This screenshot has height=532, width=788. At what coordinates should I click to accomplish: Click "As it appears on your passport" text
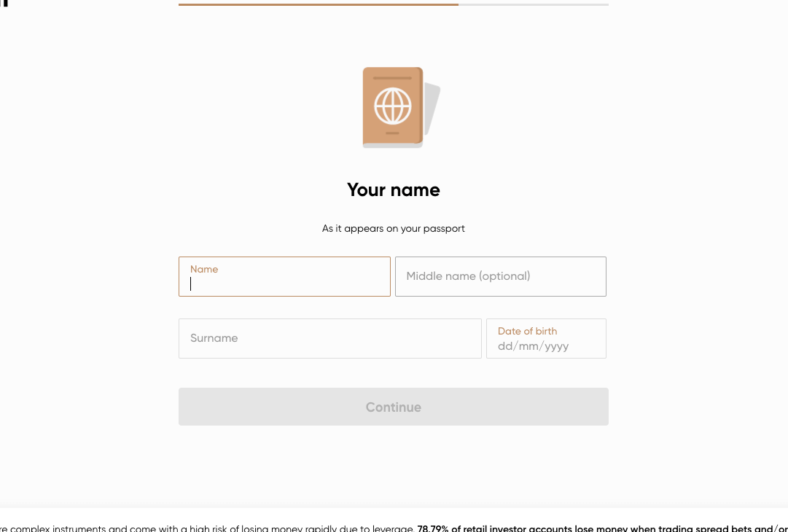coord(394,229)
